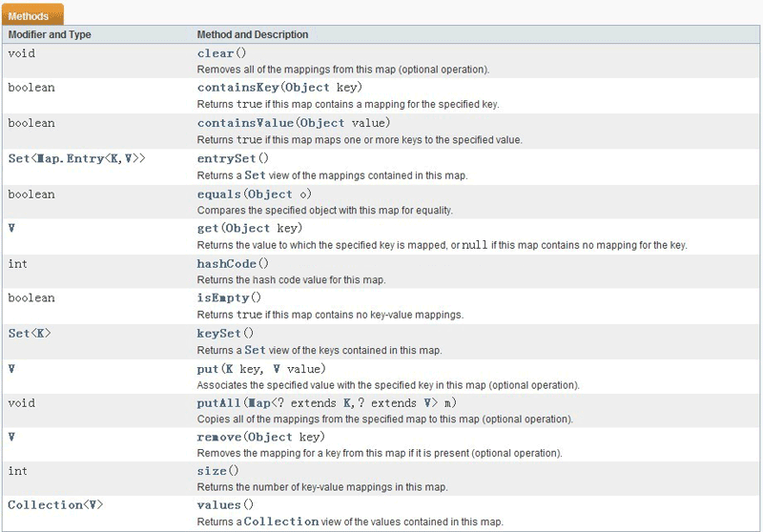This screenshot has height=532, width=763.
Task: Click boolean type in containsKey row
Action: coord(31,88)
